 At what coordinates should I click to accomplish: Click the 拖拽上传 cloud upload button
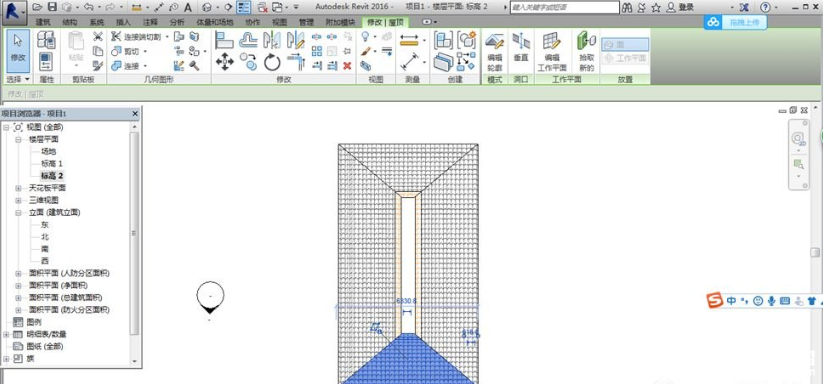pos(735,22)
